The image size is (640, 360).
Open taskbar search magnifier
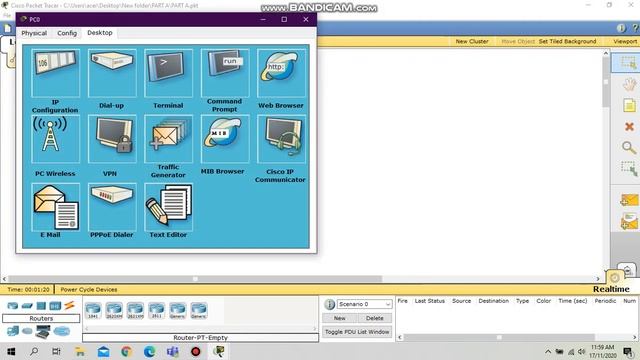coord(34,351)
